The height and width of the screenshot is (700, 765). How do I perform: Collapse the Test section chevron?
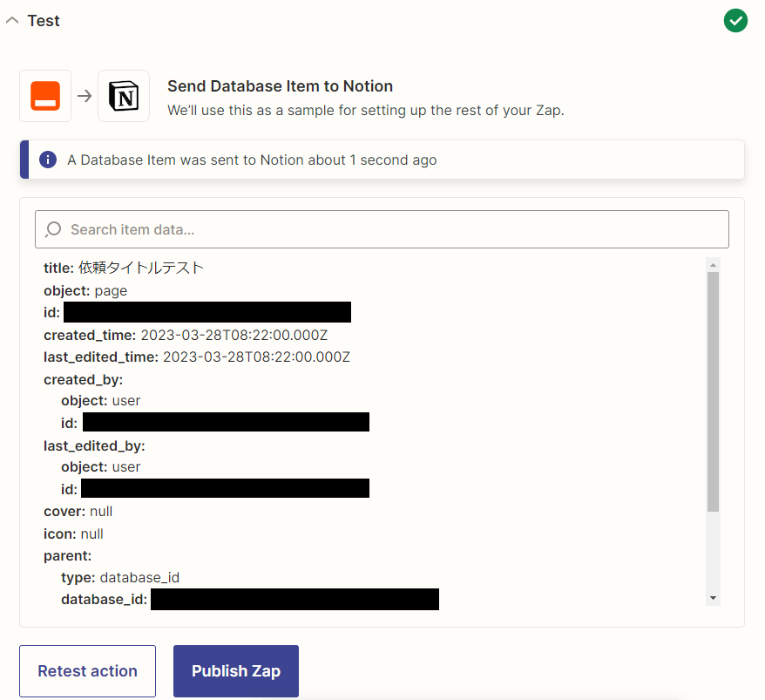pos(12,21)
